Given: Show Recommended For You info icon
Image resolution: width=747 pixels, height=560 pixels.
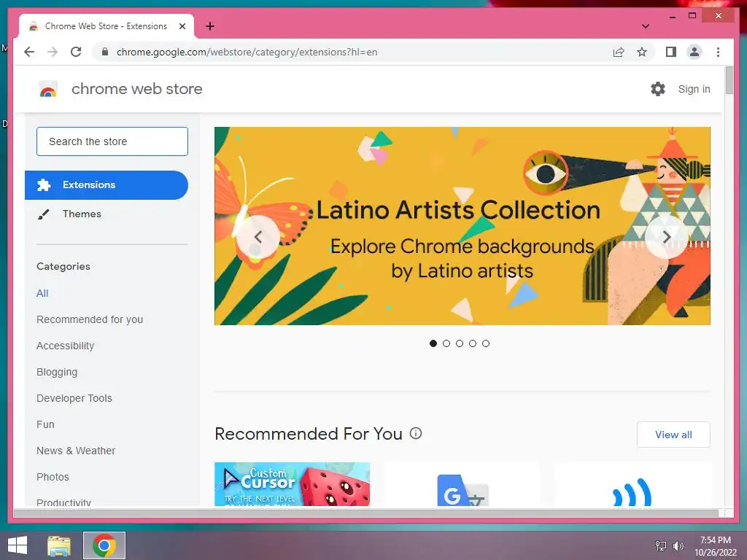Looking at the screenshot, I should click(x=416, y=433).
